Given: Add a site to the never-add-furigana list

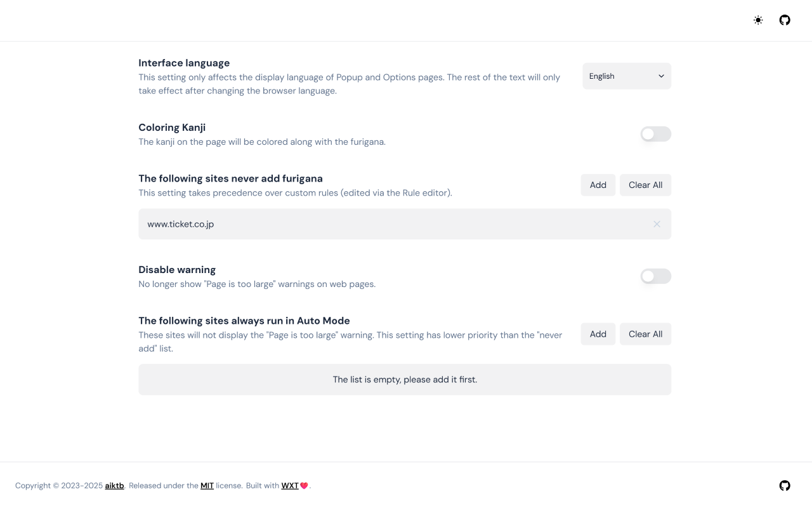Looking at the screenshot, I should [x=598, y=185].
